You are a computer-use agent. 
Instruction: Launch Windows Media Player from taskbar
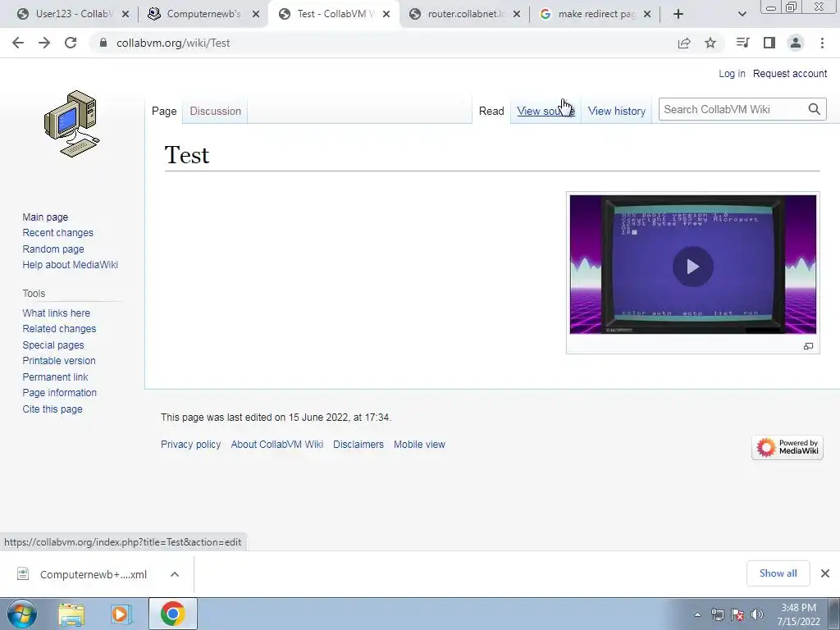click(121, 614)
